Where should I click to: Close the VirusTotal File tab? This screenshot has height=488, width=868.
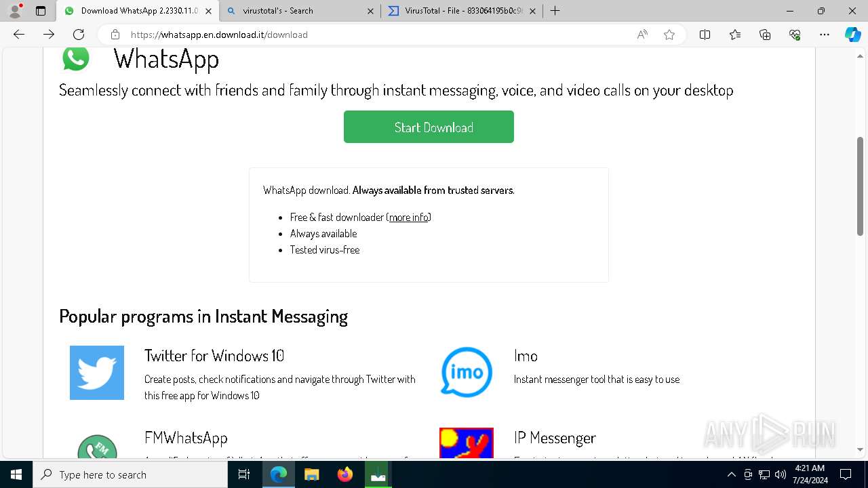532,11
